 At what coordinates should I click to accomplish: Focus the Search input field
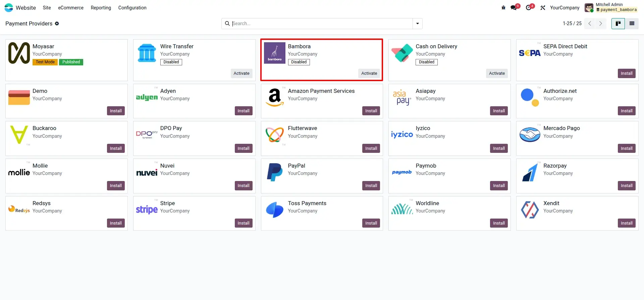[321, 23]
